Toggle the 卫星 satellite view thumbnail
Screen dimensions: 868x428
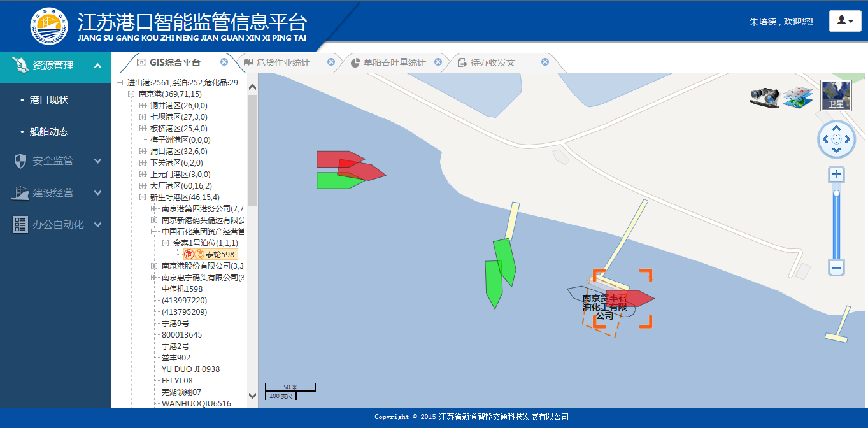click(x=836, y=96)
